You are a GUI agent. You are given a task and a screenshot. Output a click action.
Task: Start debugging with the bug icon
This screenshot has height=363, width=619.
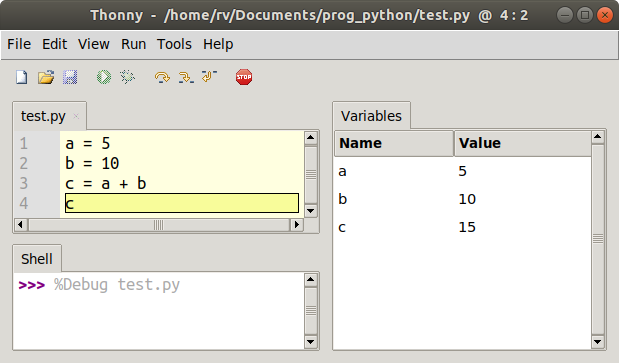(x=128, y=77)
